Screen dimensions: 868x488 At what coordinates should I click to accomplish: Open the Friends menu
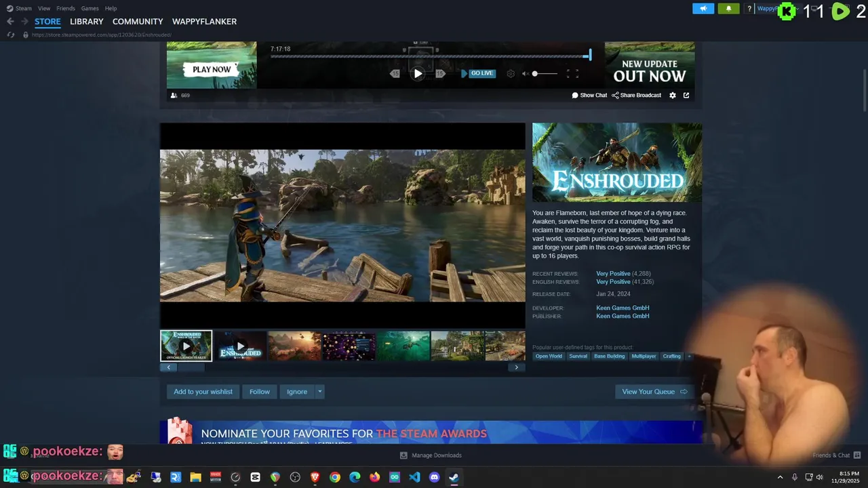(66, 8)
